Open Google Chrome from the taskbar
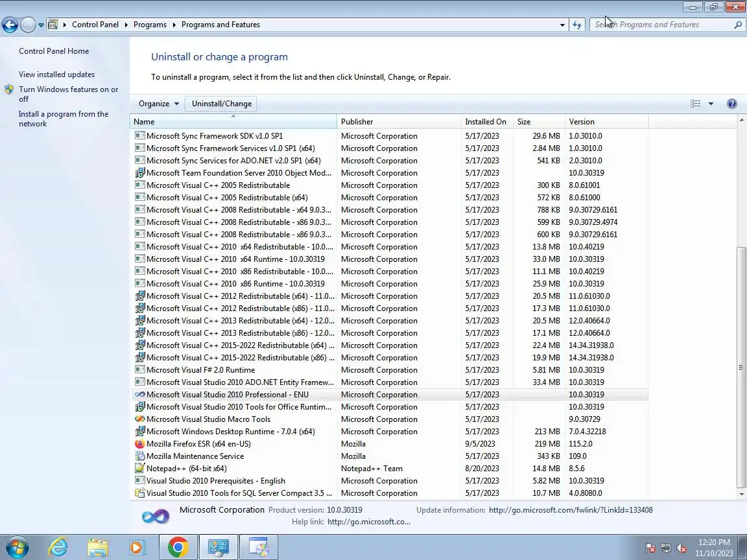Image resolution: width=747 pixels, height=560 pixels. (x=178, y=547)
